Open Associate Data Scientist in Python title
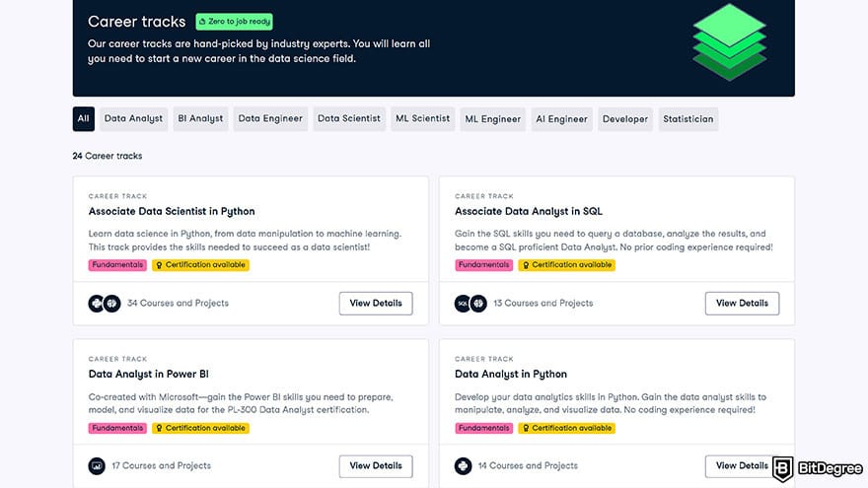868x488 pixels. pyautogui.click(x=172, y=211)
